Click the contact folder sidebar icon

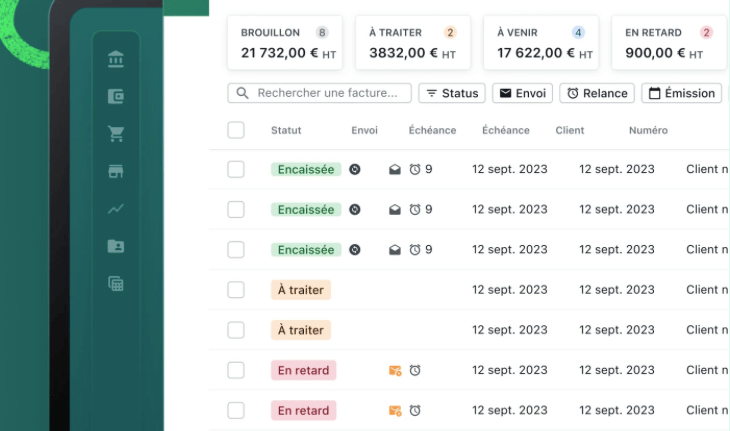[x=116, y=246]
